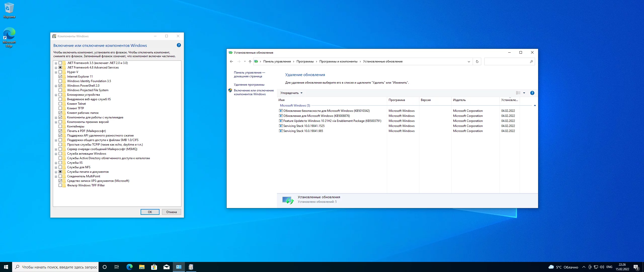Click the blue help icon in updates toolbar

[532, 93]
